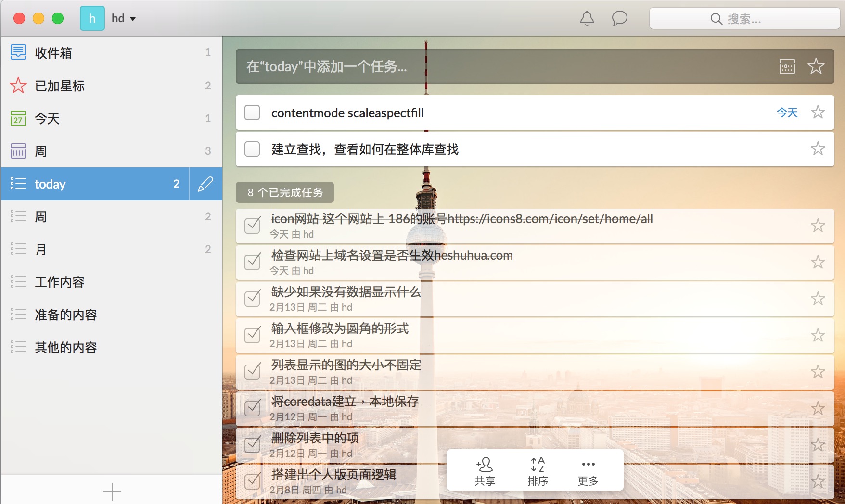845x504 pixels.
Task: Open the conversations speech bubble
Action: click(x=619, y=19)
